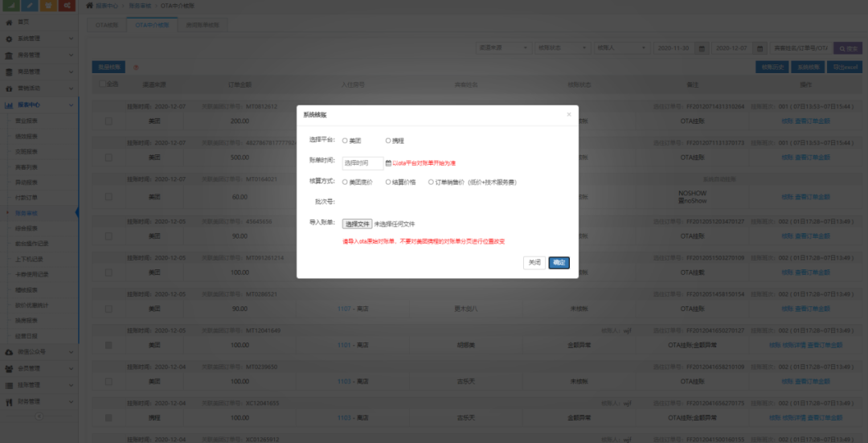This screenshot has height=443, width=868.
Task: Expand the 系统管理 sidebar section
Action: pos(39,39)
